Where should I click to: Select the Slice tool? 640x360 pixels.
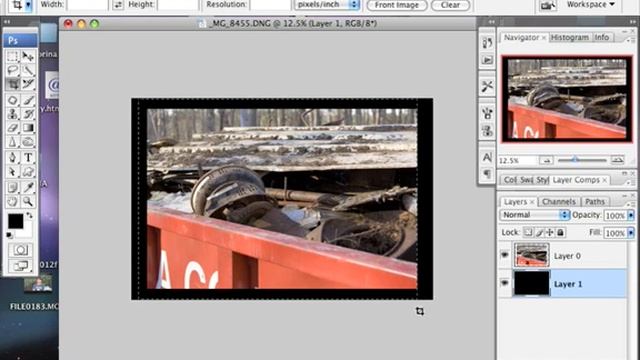coord(28,84)
